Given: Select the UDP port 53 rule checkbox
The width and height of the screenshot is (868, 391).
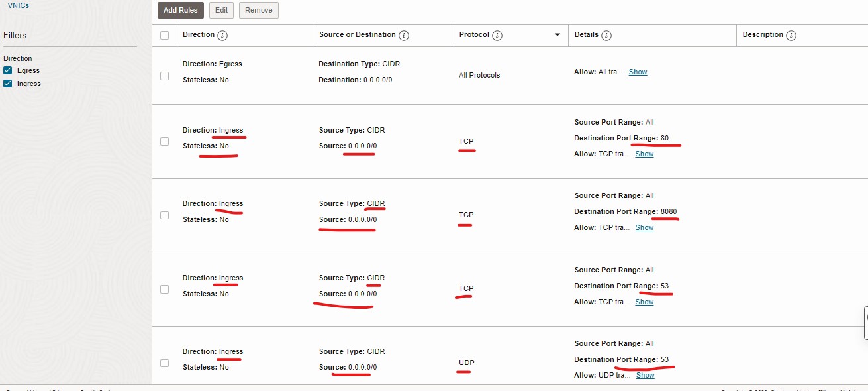Looking at the screenshot, I should [165, 363].
